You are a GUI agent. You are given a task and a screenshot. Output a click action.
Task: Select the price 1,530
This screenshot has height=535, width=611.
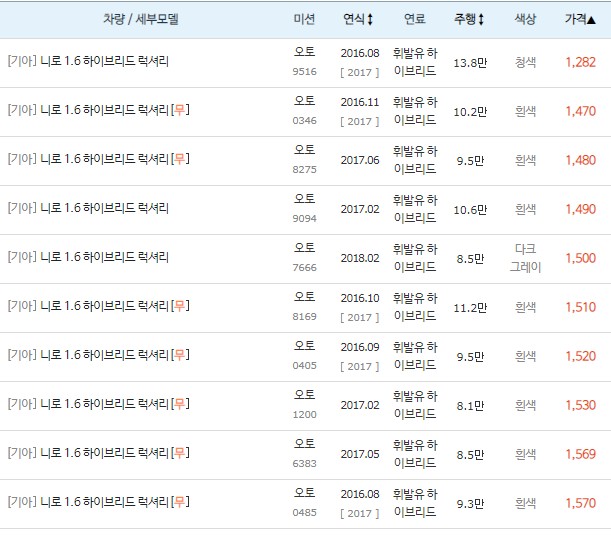581,406
